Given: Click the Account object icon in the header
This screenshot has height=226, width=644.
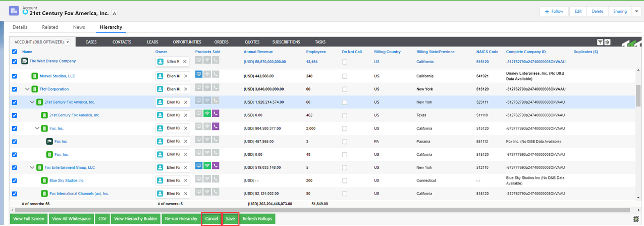Looking at the screenshot, I should pos(14,11).
